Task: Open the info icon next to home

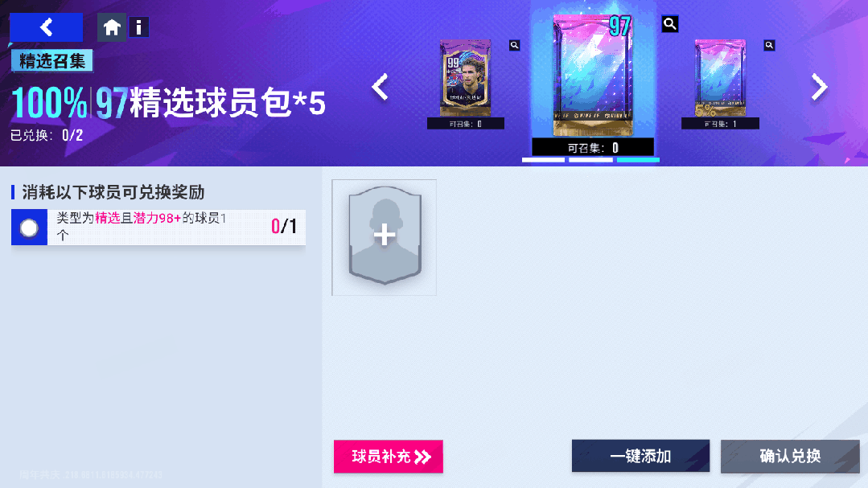Action: coord(138,27)
